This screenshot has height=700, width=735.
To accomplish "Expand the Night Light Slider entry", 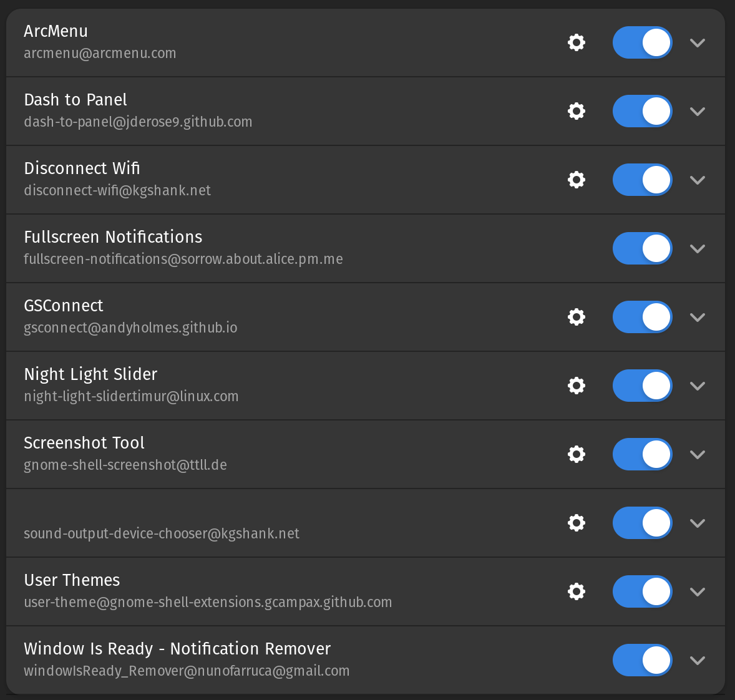I will [698, 386].
